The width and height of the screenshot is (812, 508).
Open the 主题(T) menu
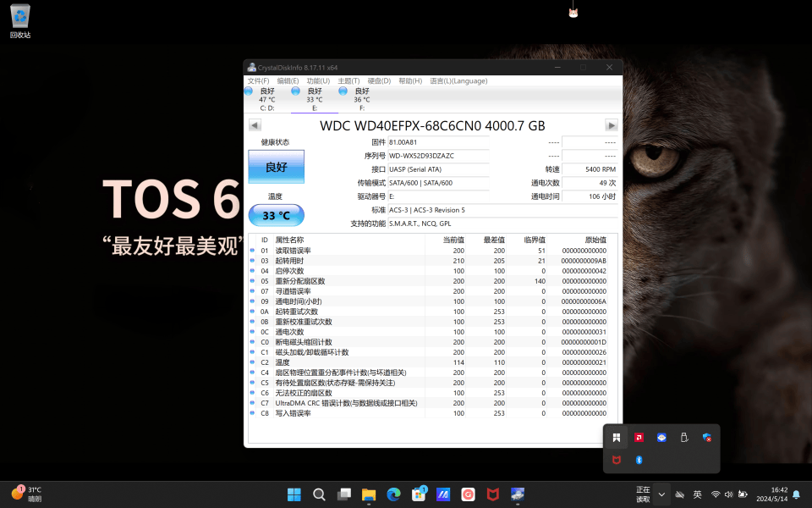348,81
